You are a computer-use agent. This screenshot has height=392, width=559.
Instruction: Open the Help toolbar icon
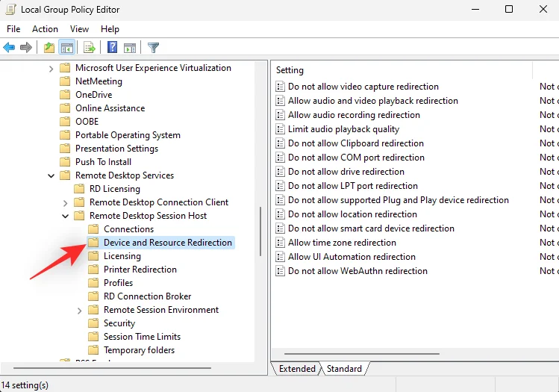point(112,47)
